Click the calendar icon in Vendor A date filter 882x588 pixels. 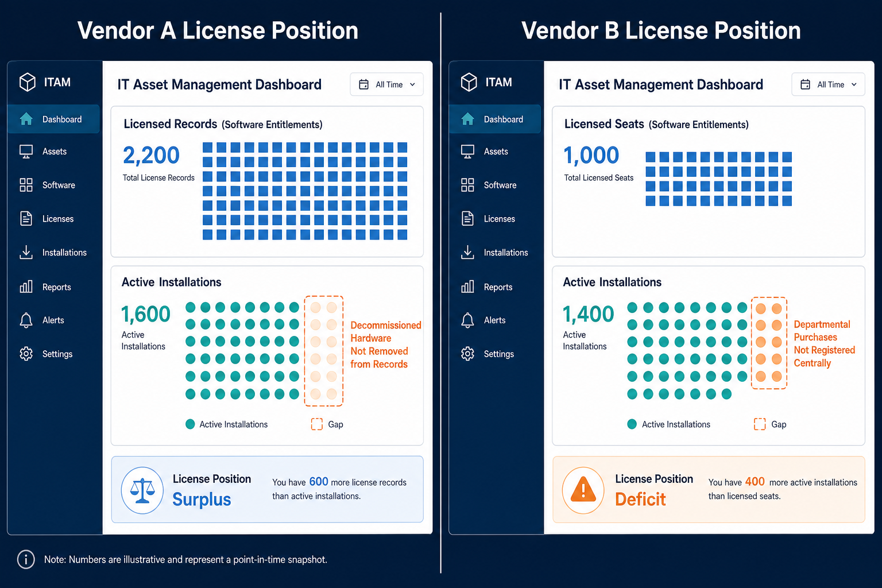(x=363, y=84)
